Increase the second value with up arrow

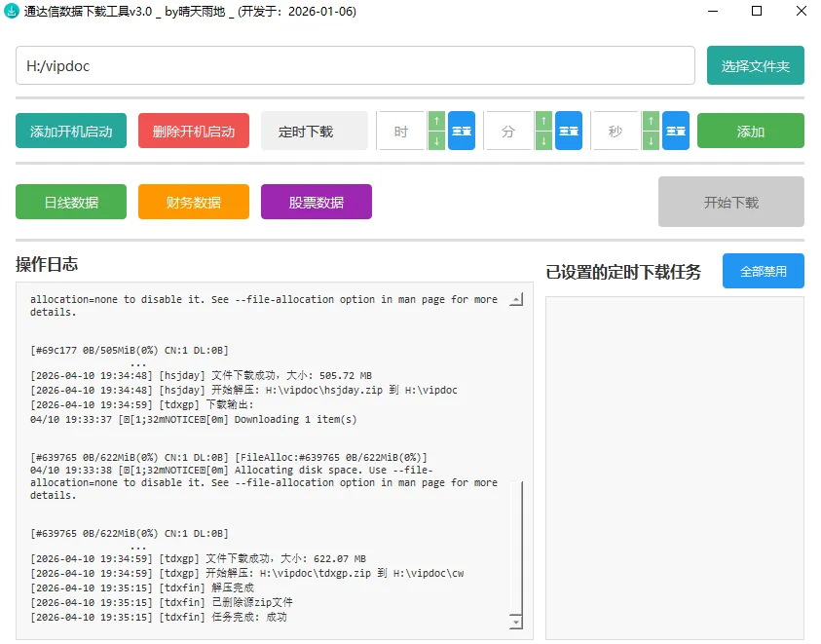[651, 121]
